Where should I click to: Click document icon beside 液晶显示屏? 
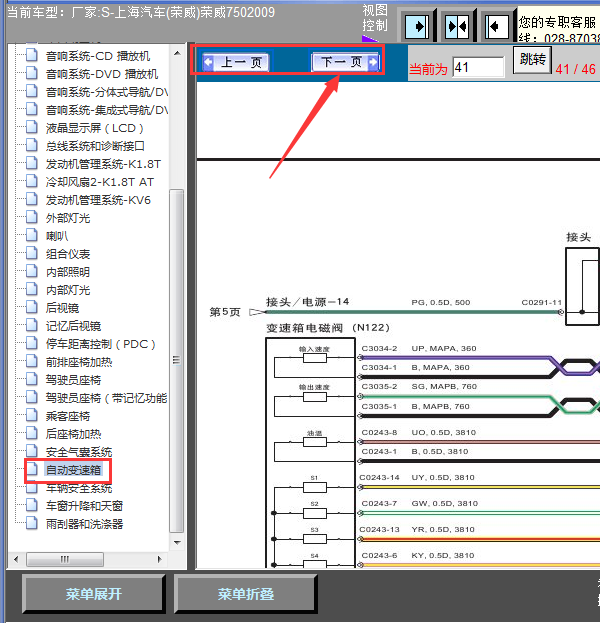coord(32,127)
